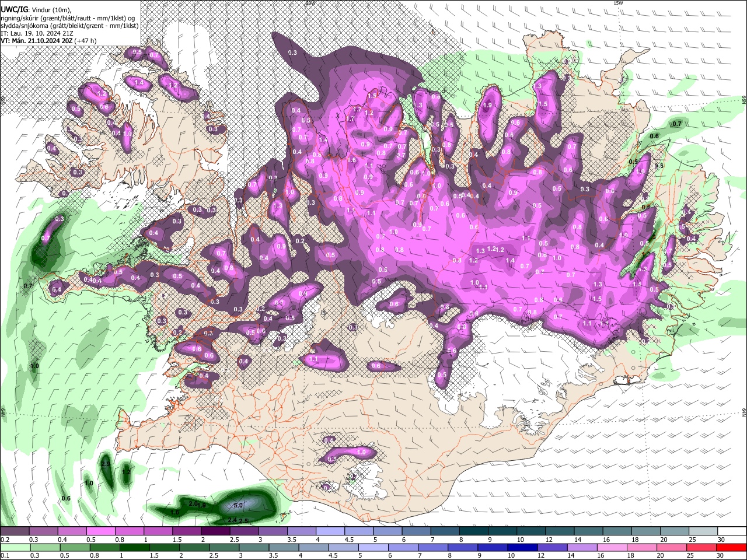Click the darkest purple 2 swatch in the top legend row
This screenshot has height=560, width=747.
[215, 531]
